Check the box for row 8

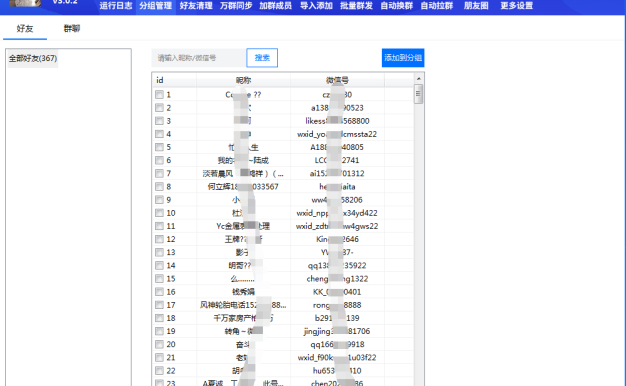[x=159, y=186]
